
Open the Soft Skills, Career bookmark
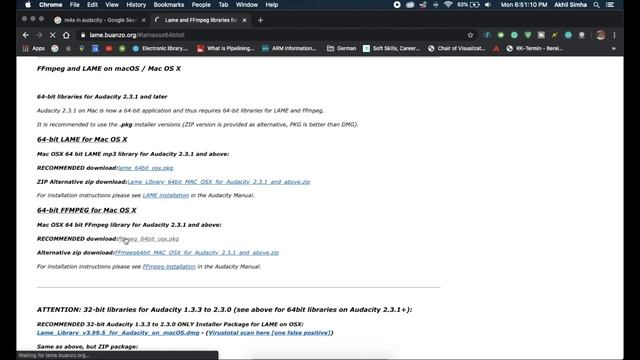(x=391, y=49)
